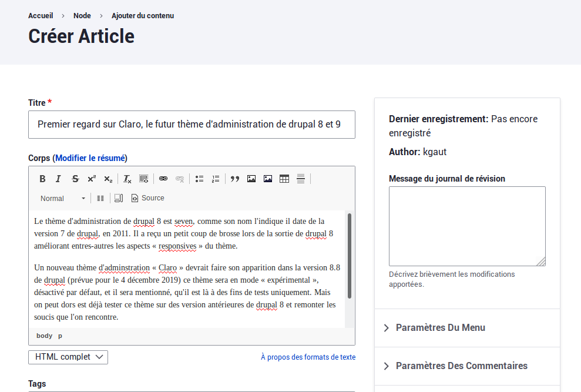
Task: Expand Paramètres Des Commentaires section
Action: 461,366
